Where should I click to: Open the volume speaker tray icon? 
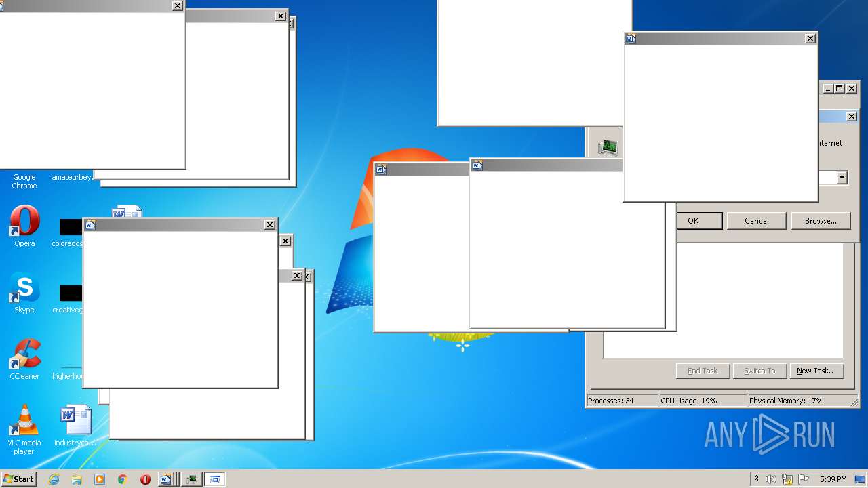[x=770, y=479]
